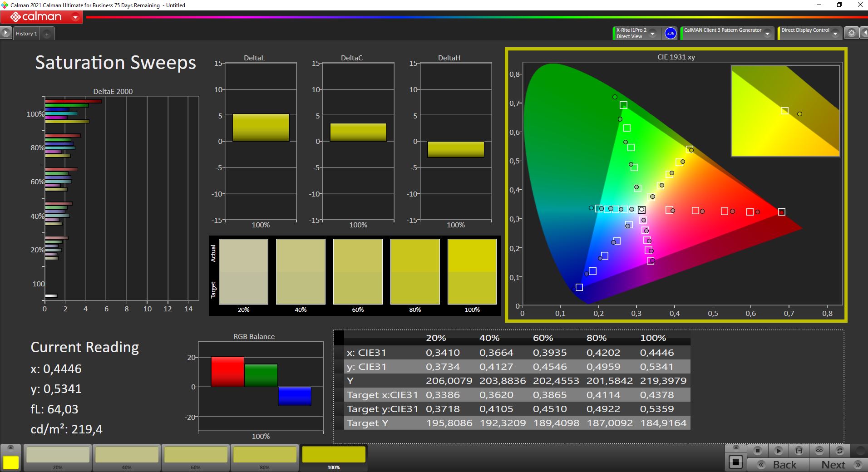Select the 20% saturation swatch in bottom strip
The width and height of the screenshot is (868, 472).
(x=58, y=455)
